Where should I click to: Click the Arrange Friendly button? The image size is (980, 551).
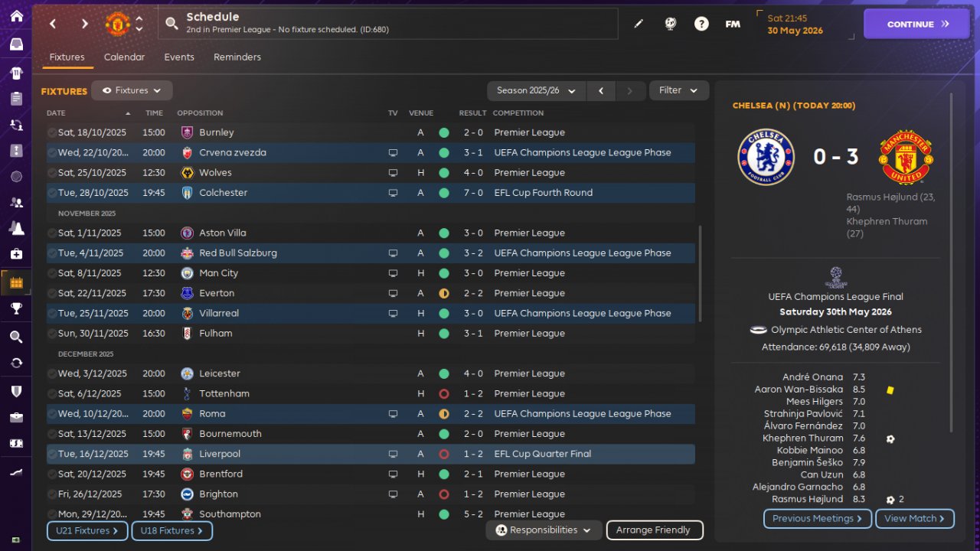click(655, 530)
